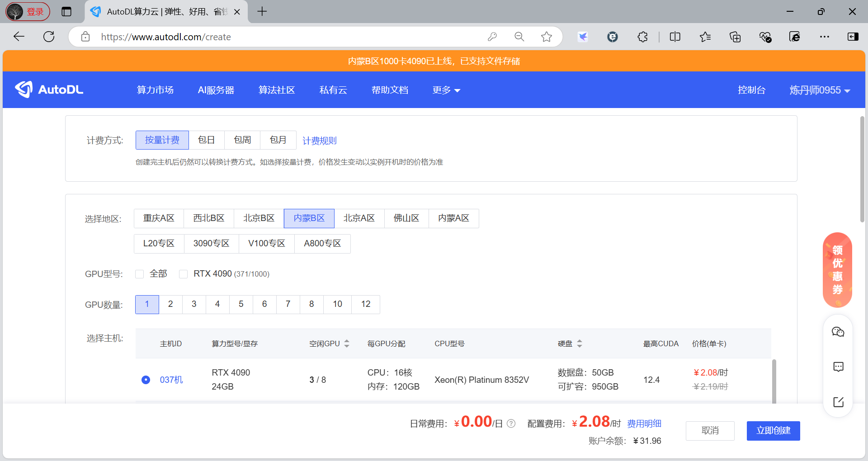868x461 pixels.
Task: View site info lock icon
Action: (85, 37)
